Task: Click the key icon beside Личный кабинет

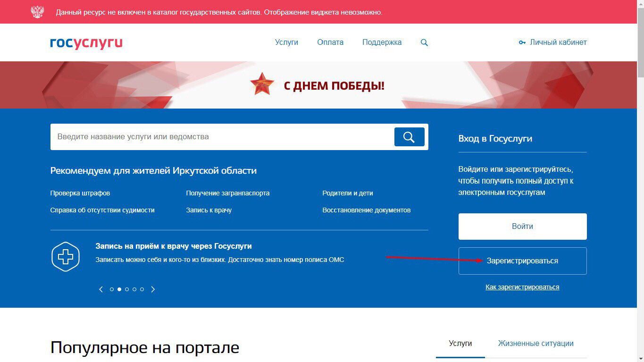Action: 521,42
